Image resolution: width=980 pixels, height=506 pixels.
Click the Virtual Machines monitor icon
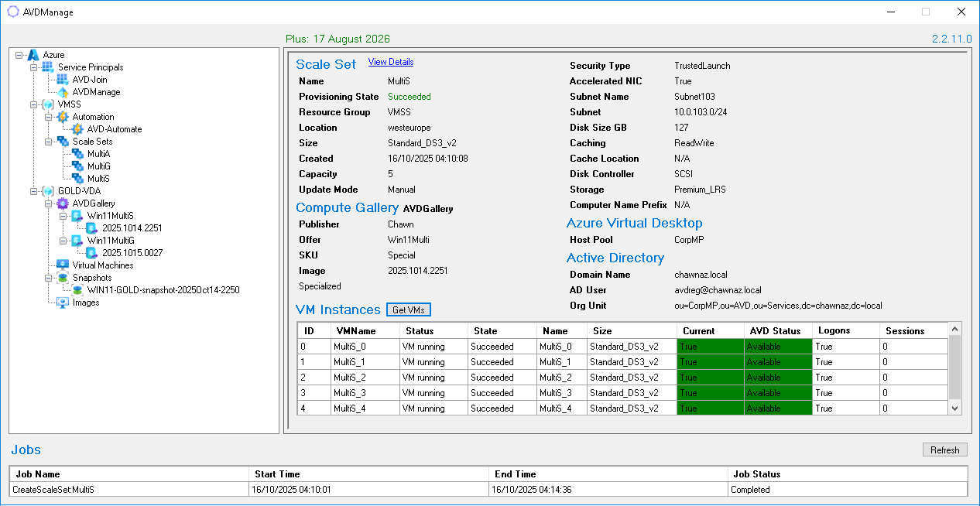click(63, 265)
